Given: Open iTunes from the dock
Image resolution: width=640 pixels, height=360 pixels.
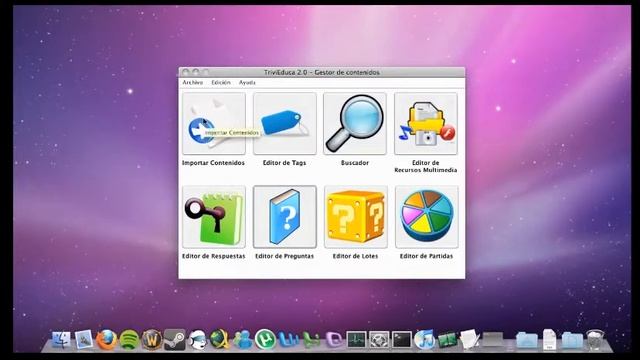Looking at the screenshot, I should click(x=424, y=340).
